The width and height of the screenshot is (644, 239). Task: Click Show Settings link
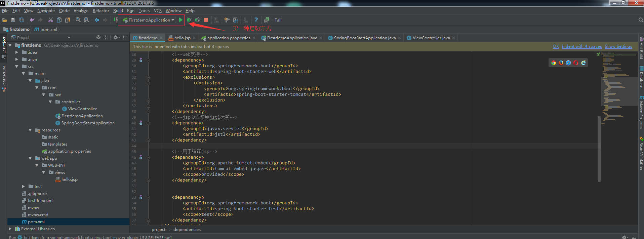618,46
